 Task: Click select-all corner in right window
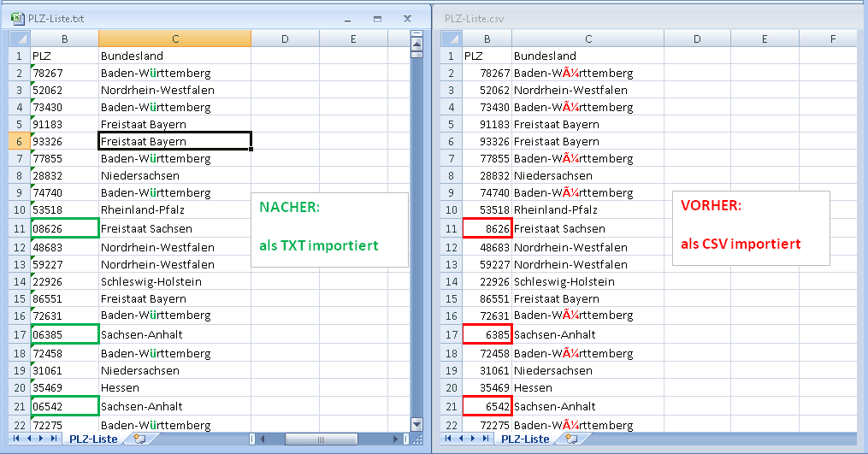tap(451, 39)
